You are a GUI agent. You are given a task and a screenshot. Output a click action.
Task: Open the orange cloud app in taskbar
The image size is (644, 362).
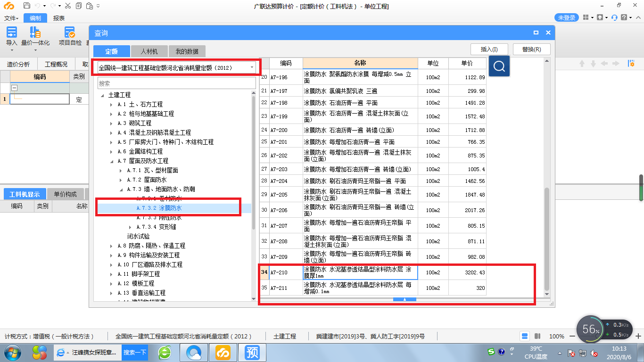(x=223, y=352)
